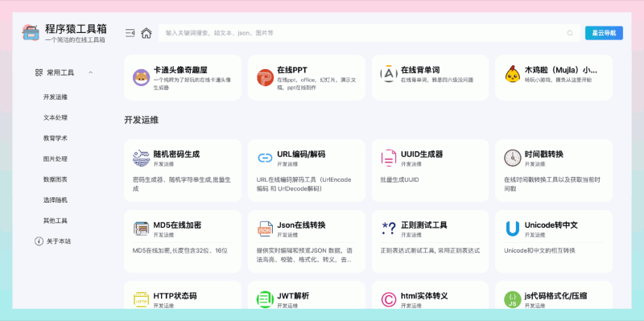Click the 时间戳转换 clock icon
The height and width of the screenshot is (321, 644).
[513, 158]
